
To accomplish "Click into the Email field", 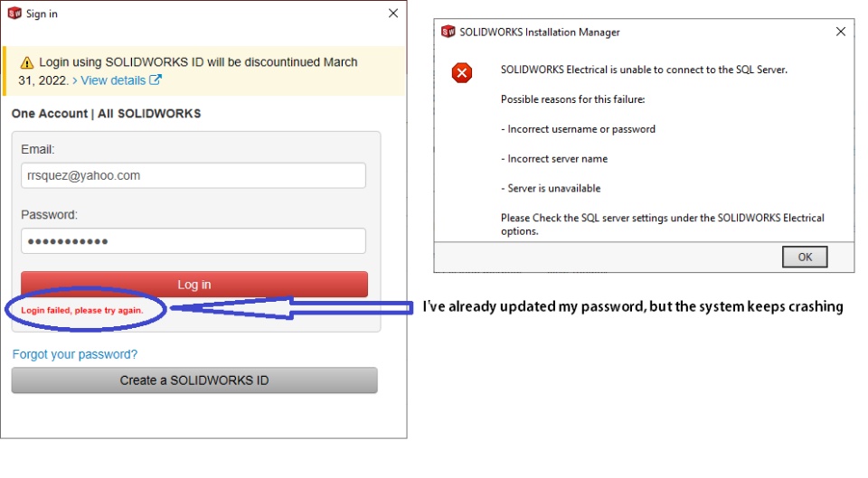I will click(193, 175).
